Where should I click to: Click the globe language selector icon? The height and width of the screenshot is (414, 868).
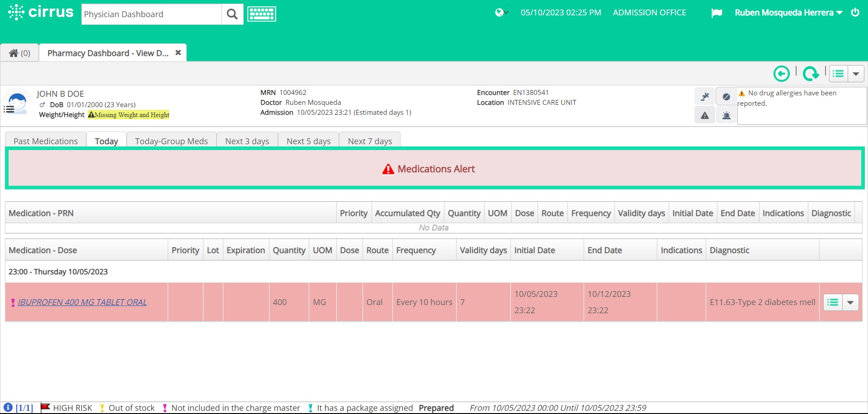500,12
